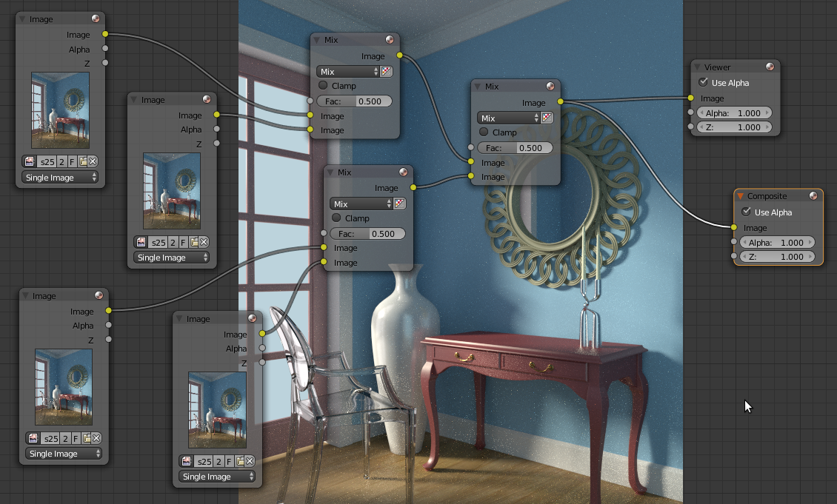837x504 pixels.
Task: Click the Fac 0.500 slider on the middle Mix node
Action: click(x=367, y=232)
